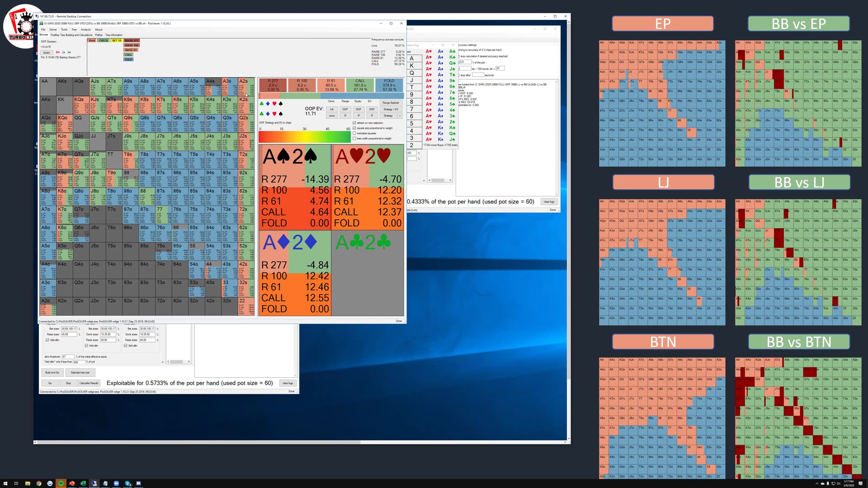Open the File menu in PioViewer
The image size is (868, 488).
[43, 29]
